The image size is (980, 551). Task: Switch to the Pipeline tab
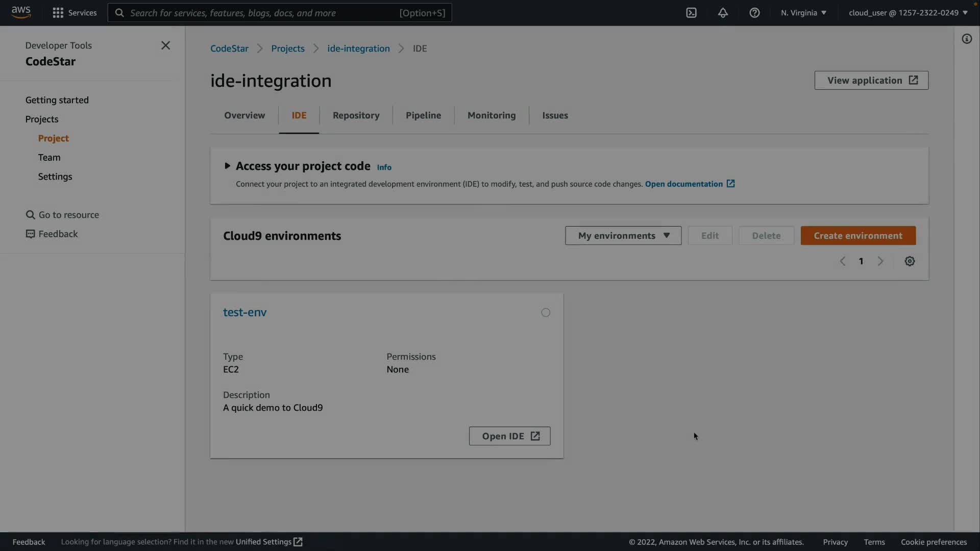pyautogui.click(x=423, y=115)
